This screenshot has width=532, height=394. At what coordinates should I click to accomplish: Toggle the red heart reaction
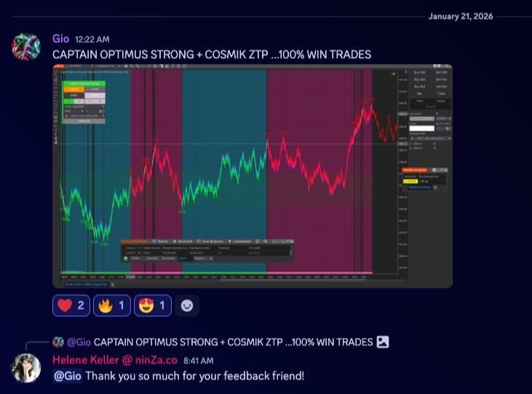pyautogui.click(x=71, y=306)
